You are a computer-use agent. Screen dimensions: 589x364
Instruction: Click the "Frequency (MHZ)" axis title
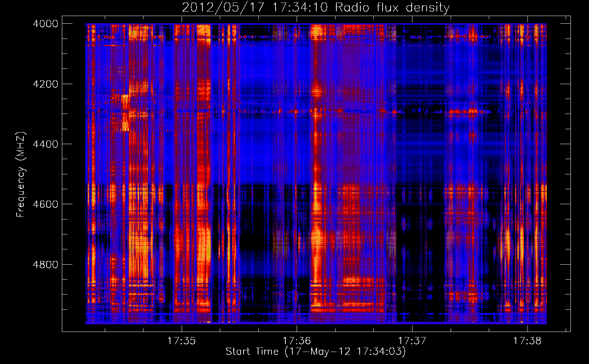pos(21,175)
